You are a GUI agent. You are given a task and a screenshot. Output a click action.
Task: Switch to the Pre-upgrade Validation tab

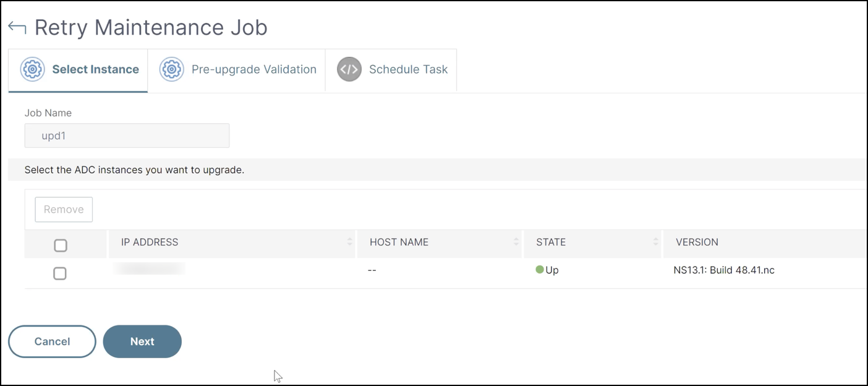(x=238, y=70)
